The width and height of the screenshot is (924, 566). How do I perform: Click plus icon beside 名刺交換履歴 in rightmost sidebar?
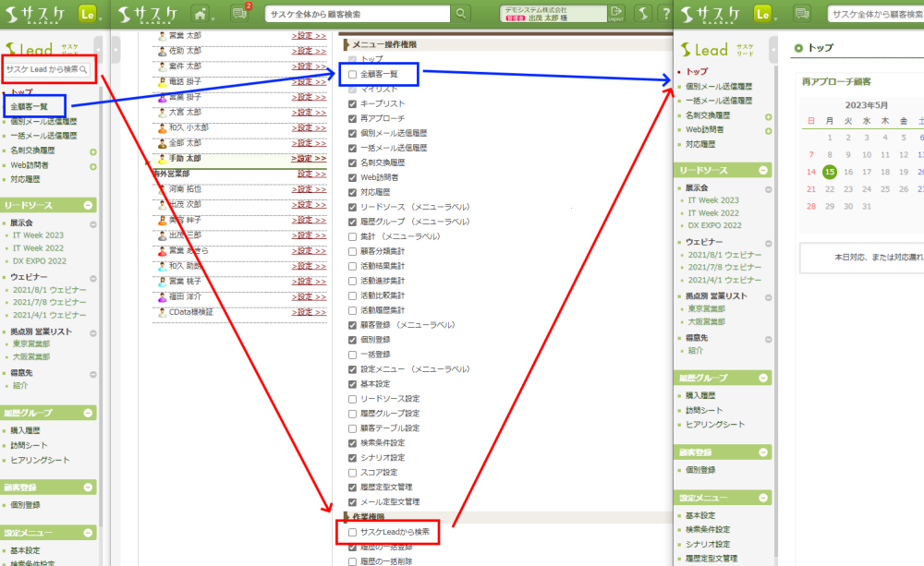(769, 117)
